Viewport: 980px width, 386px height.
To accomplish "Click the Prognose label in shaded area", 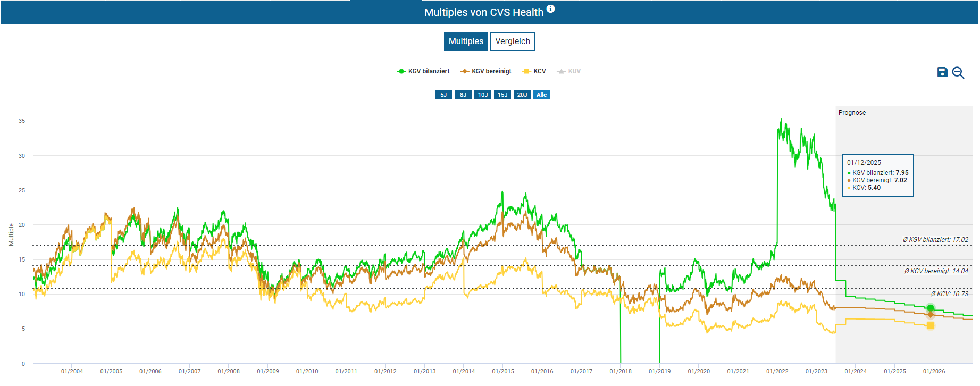I will 851,113.
